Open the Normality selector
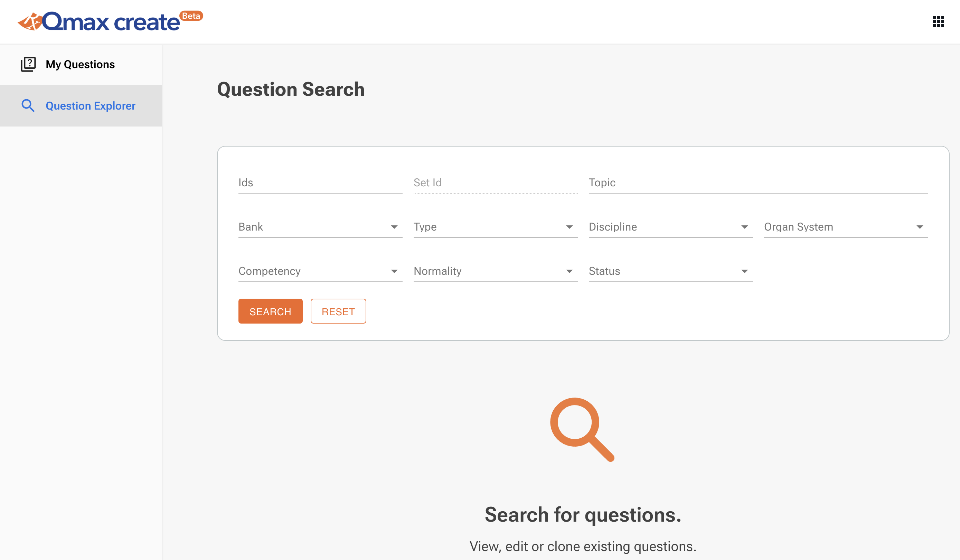960x560 pixels. (x=570, y=271)
